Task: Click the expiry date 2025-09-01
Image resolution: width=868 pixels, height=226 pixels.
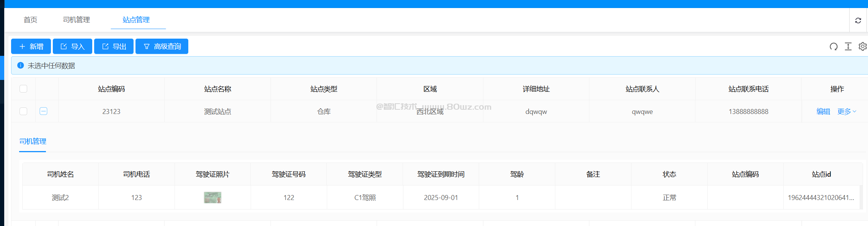Action: coord(441,198)
